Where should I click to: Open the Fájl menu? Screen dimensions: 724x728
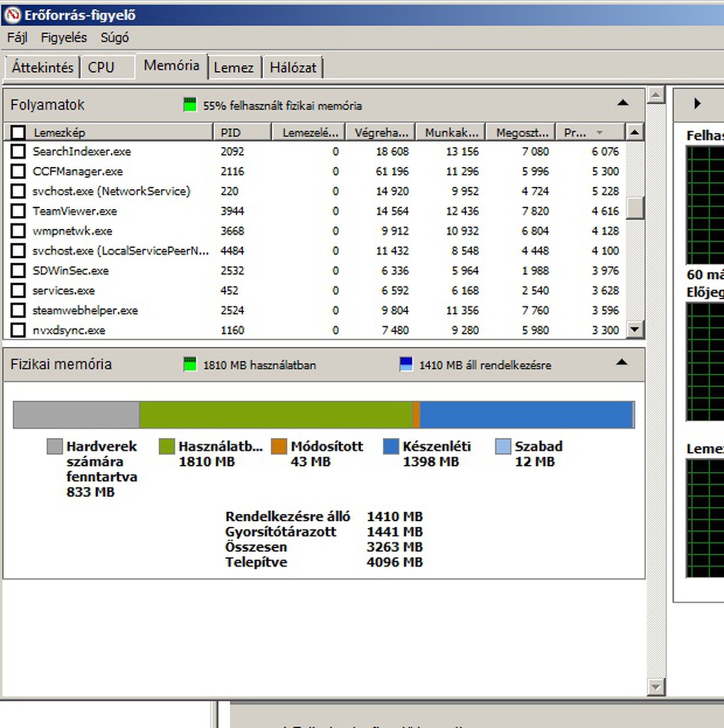click(x=17, y=38)
